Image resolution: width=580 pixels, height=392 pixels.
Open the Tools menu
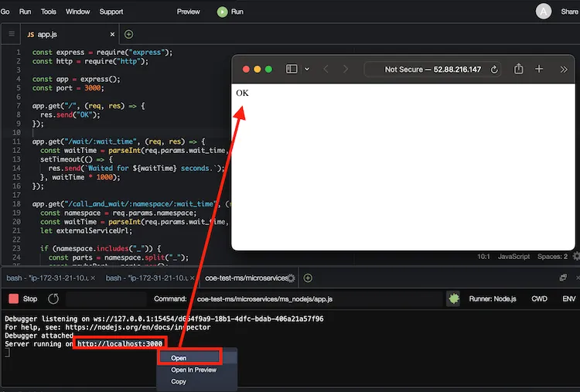point(49,12)
